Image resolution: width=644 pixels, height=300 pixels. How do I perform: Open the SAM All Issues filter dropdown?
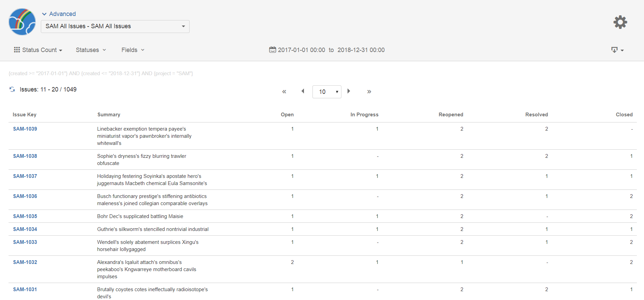click(115, 27)
